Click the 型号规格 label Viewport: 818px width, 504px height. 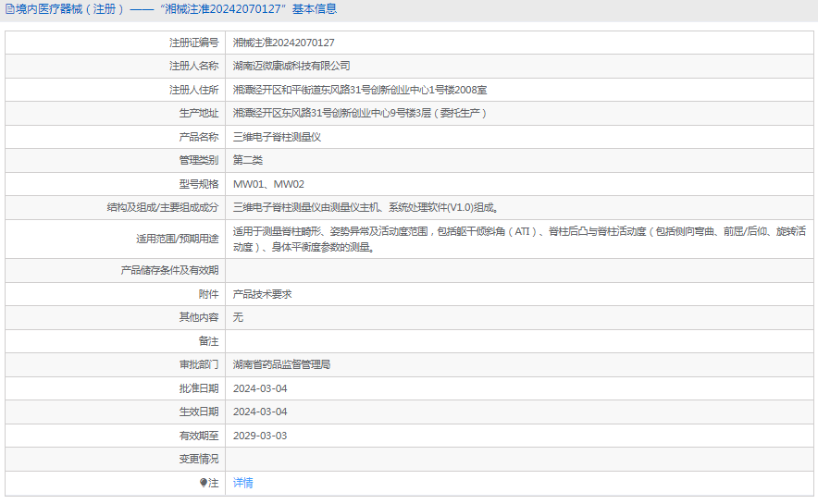point(199,184)
